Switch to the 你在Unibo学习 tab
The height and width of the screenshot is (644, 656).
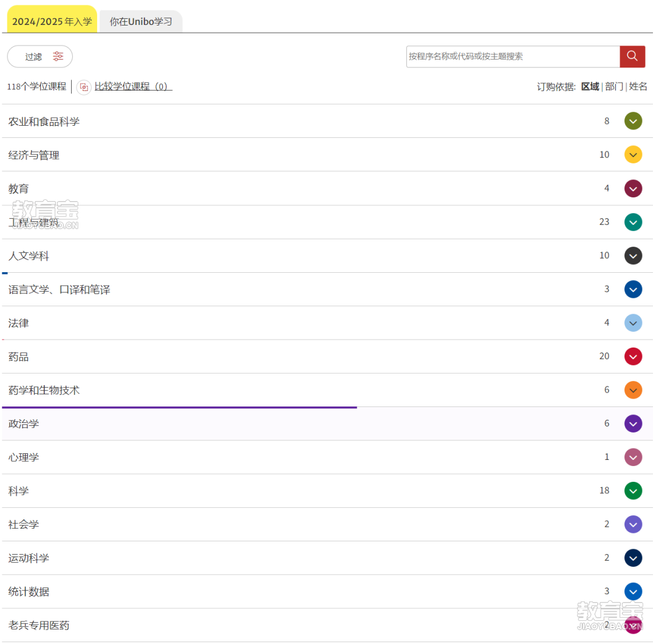tap(141, 21)
